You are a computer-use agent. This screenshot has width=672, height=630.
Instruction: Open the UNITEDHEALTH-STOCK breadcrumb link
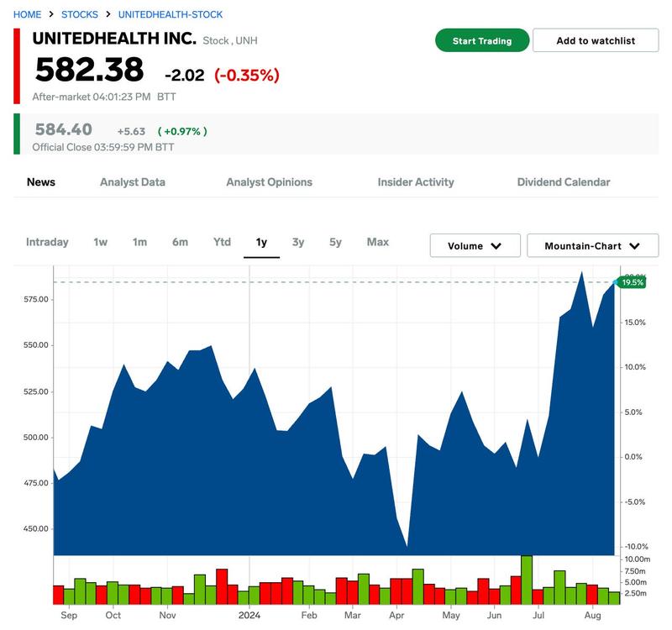(x=171, y=14)
